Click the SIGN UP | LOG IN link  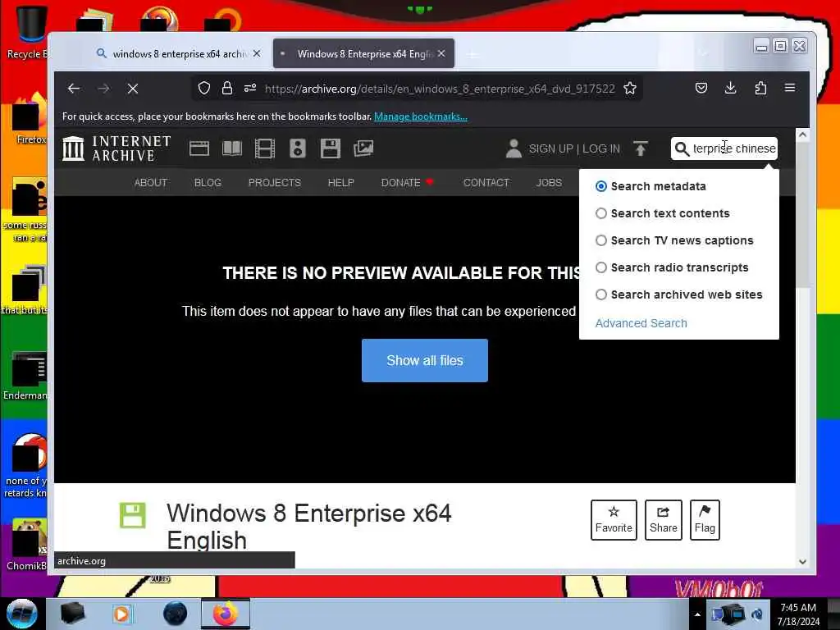pos(574,149)
